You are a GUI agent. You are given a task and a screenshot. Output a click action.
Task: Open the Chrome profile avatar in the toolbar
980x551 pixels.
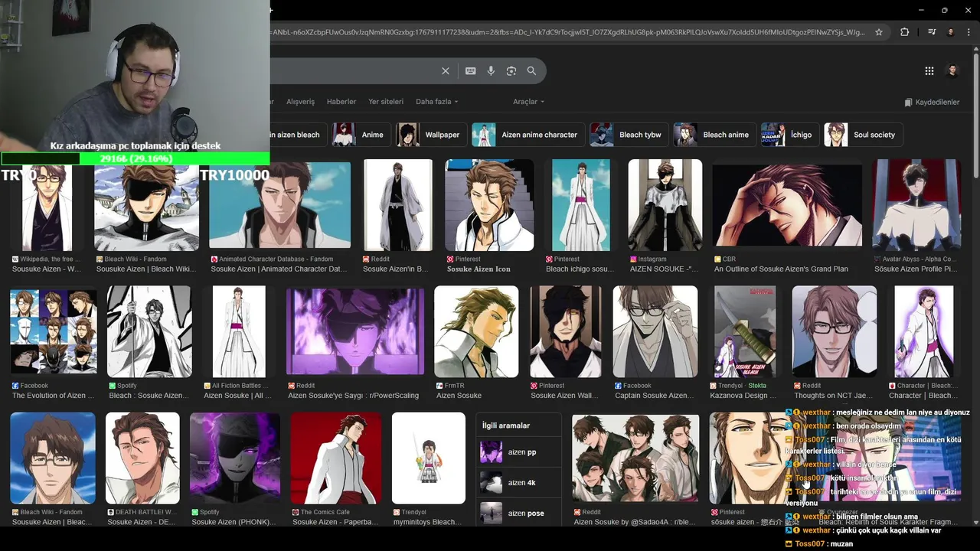click(x=951, y=32)
